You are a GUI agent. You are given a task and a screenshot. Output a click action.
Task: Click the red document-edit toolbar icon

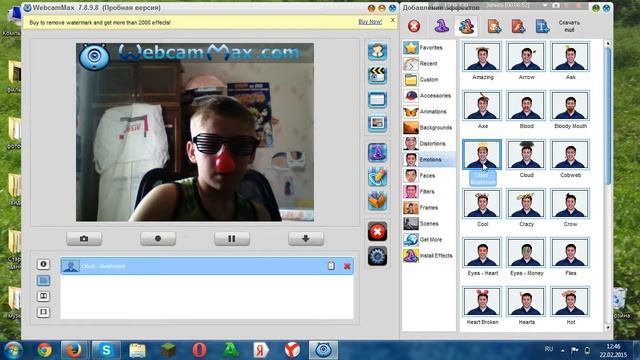coord(518,27)
